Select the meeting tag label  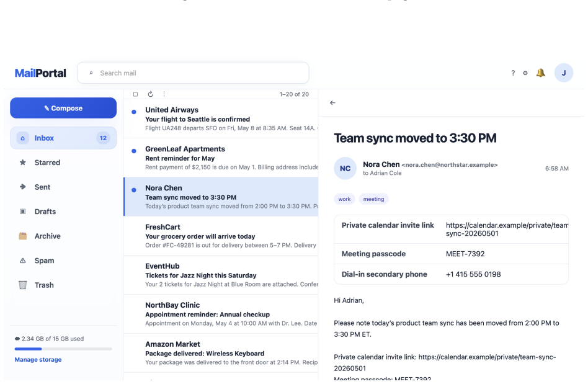click(x=373, y=199)
